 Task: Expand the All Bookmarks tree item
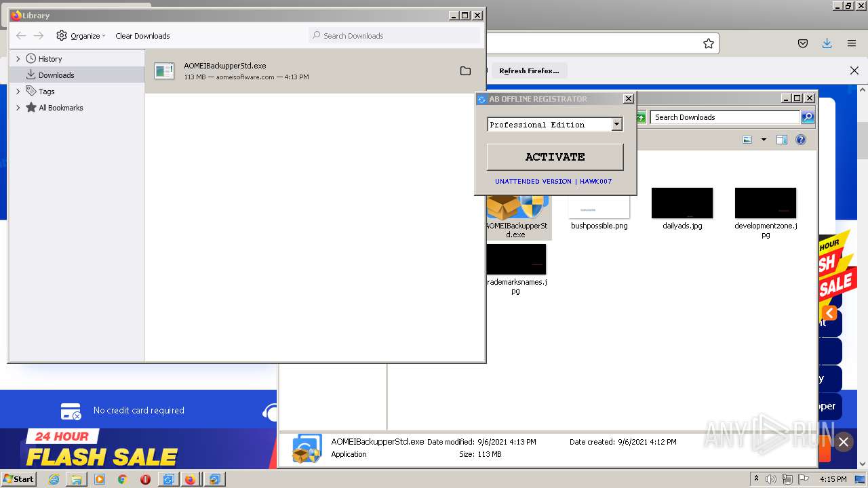pyautogui.click(x=18, y=108)
